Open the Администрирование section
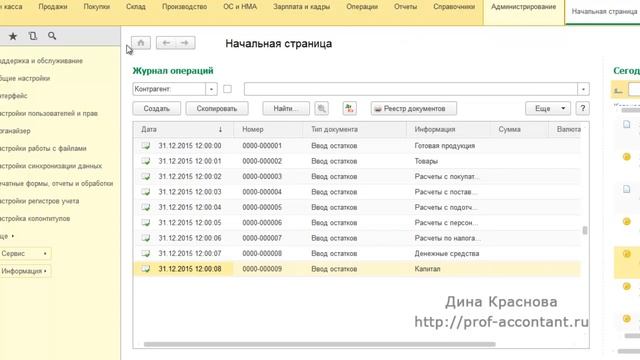Viewport: 640px width, 360px height. pos(523,7)
